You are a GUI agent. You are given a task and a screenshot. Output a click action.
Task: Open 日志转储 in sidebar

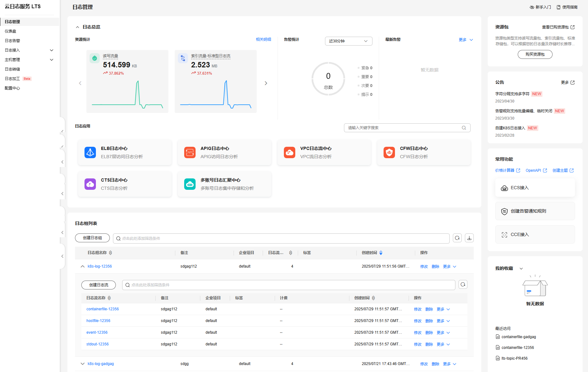(12, 69)
